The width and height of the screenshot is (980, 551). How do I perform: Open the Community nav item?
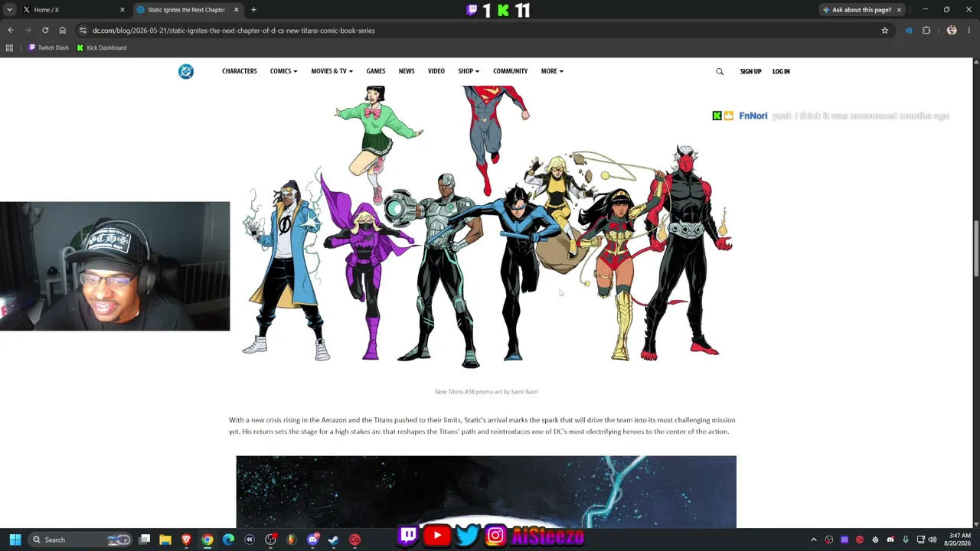(510, 71)
